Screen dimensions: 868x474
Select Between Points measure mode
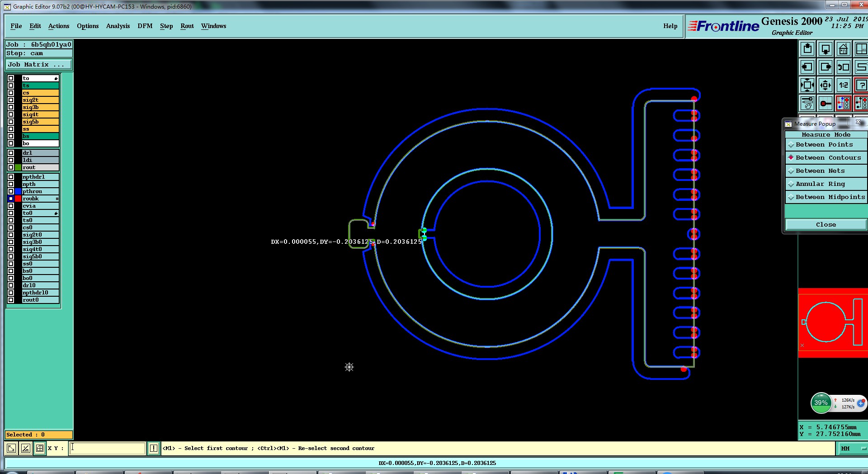point(826,145)
